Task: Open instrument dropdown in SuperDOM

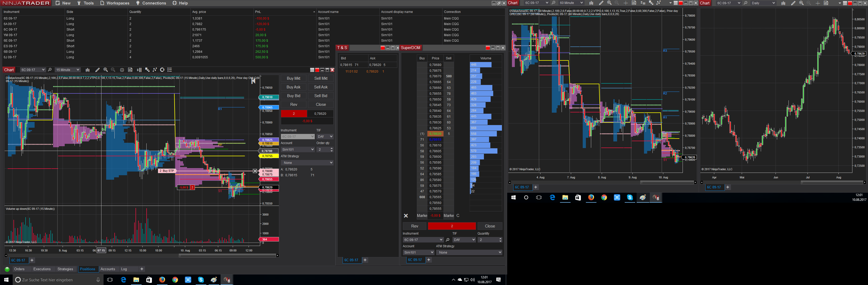Action: [423, 240]
